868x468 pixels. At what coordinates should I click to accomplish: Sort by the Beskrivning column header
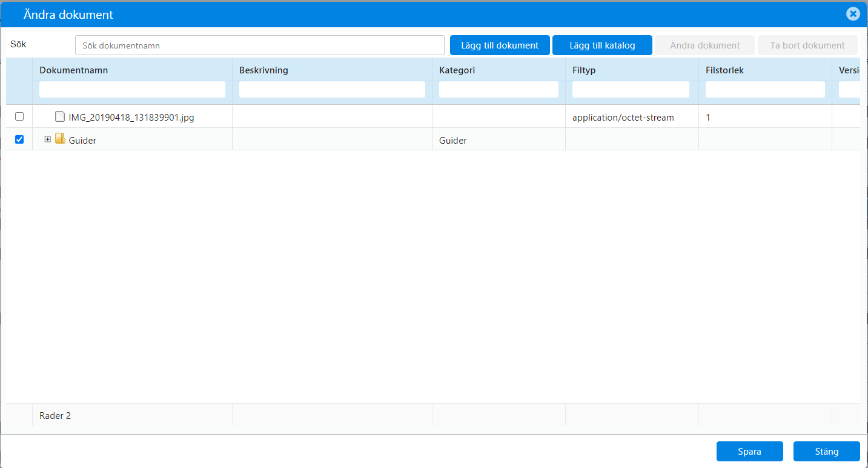263,70
